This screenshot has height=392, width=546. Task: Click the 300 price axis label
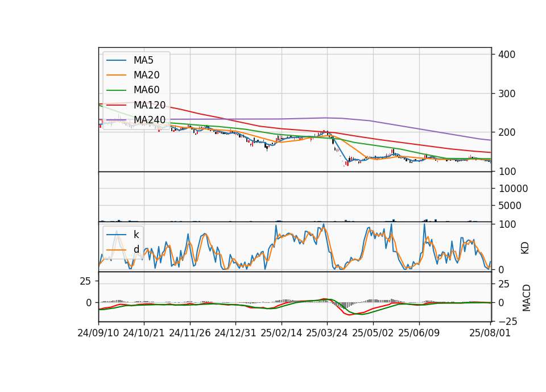click(507, 94)
